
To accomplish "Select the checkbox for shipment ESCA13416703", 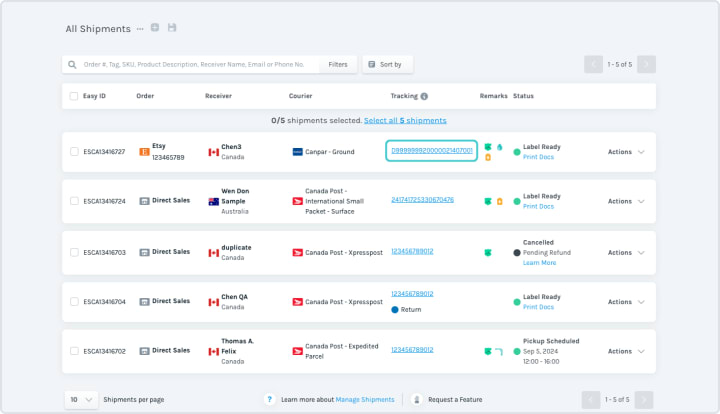I will (74, 252).
